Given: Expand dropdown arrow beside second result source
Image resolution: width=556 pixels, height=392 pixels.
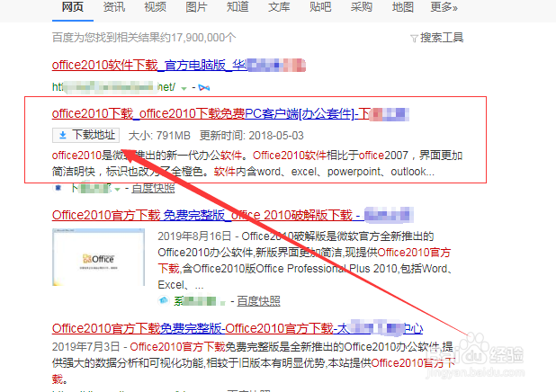Looking at the screenshot, I should [x=117, y=190].
